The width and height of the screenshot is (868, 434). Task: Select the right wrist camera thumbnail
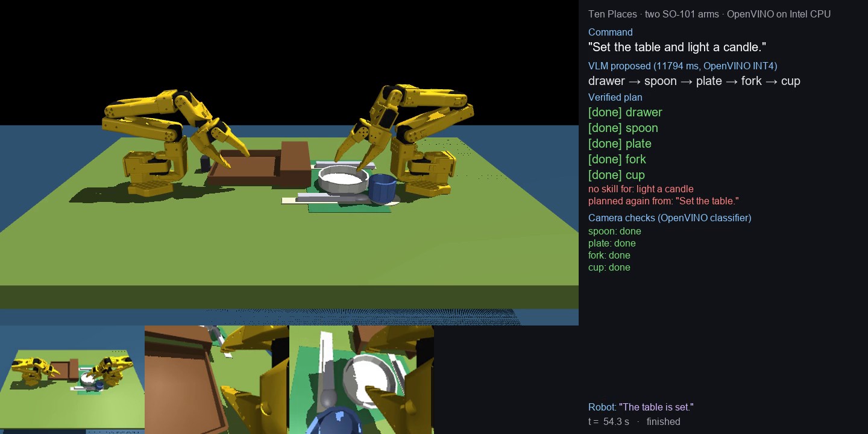pyautogui.click(x=362, y=380)
